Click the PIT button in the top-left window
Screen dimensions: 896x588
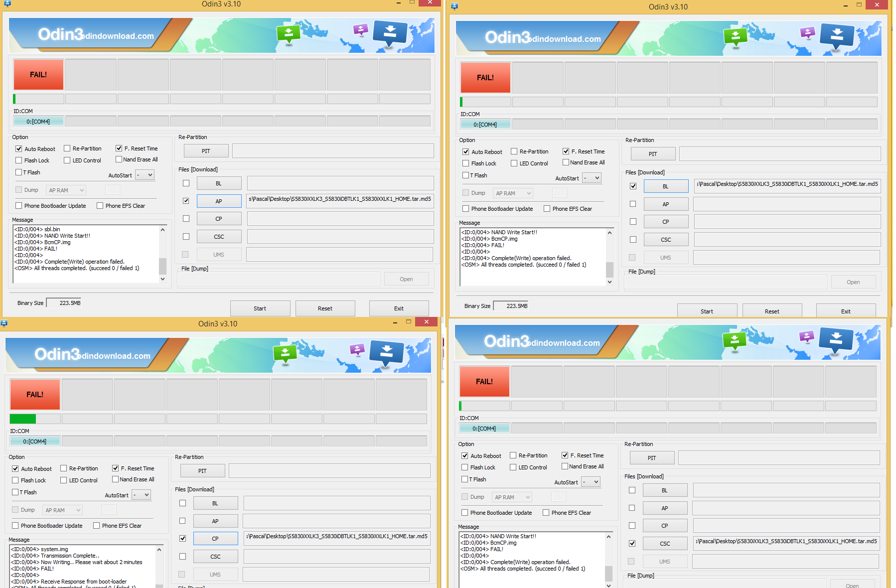[x=206, y=151]
